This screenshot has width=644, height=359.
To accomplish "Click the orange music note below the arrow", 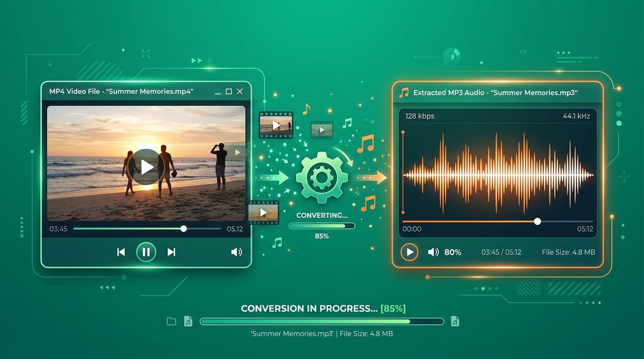I will (x=369, y=202).
